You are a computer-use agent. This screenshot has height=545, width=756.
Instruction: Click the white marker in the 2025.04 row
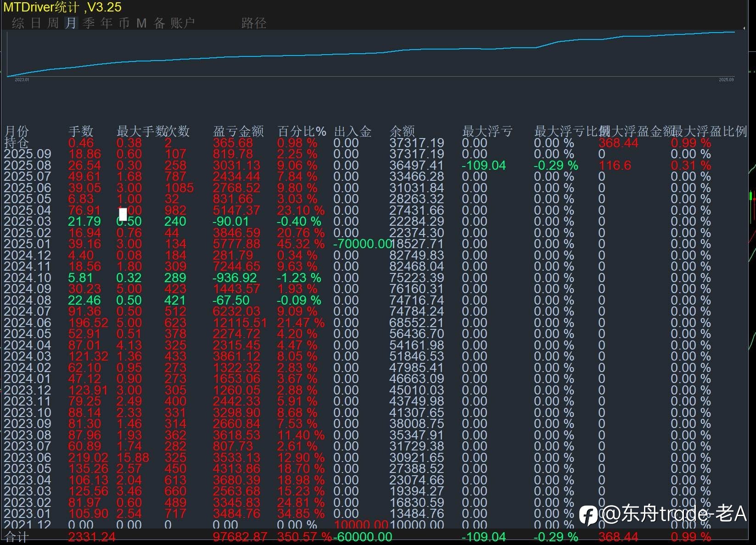click(123, 214)
